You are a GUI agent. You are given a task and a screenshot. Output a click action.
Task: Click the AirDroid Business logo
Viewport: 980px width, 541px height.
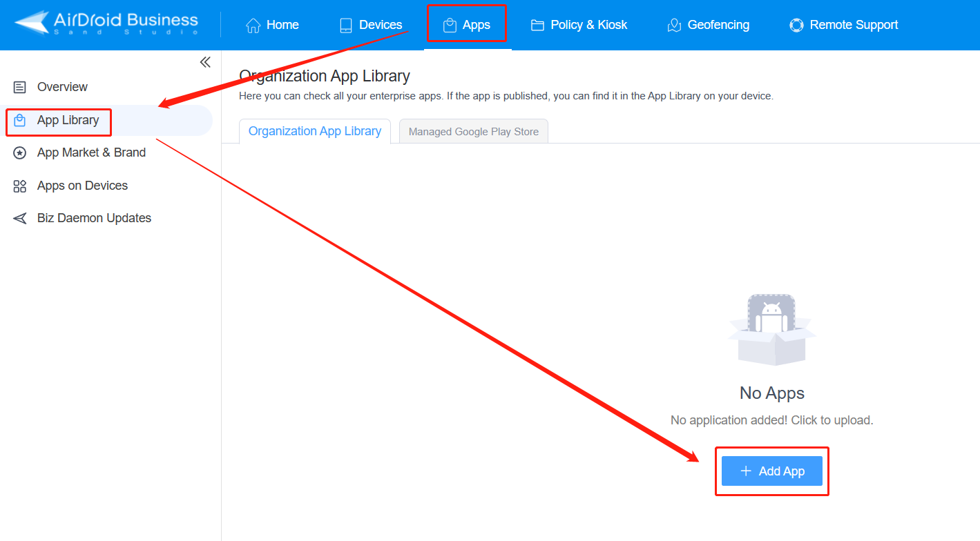coord(106,23)
